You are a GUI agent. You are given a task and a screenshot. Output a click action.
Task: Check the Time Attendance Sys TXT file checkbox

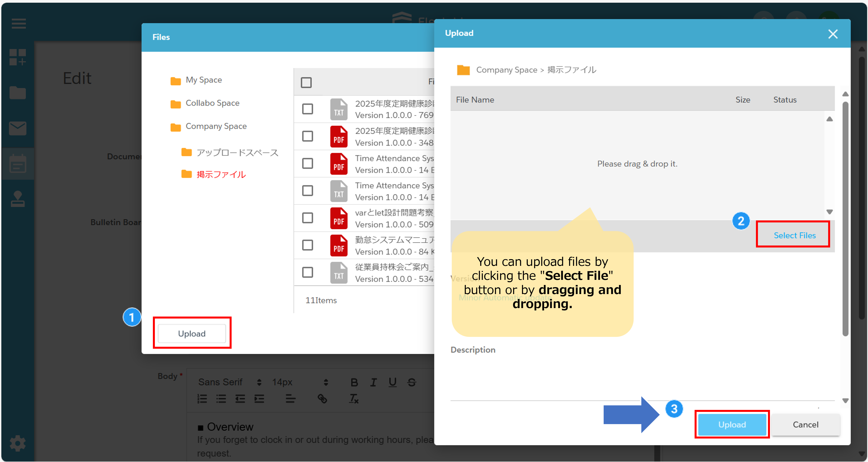point(308,191)
